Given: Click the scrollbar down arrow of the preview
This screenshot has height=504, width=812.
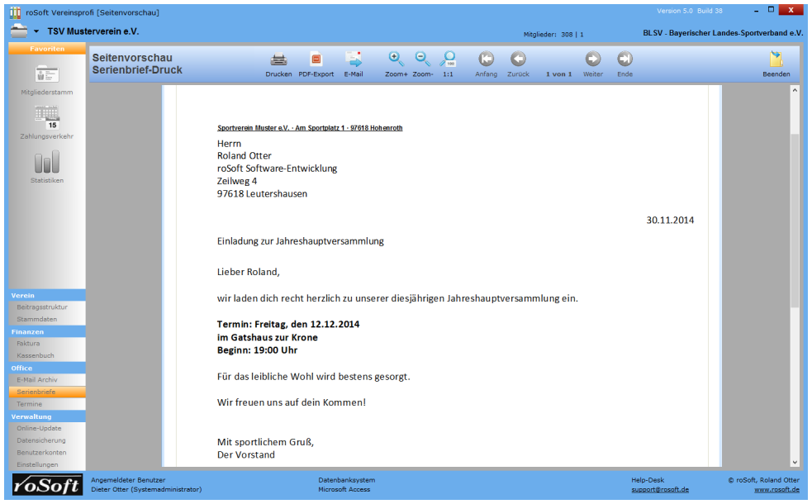Looking at the screenshot, I should [795, 462].
